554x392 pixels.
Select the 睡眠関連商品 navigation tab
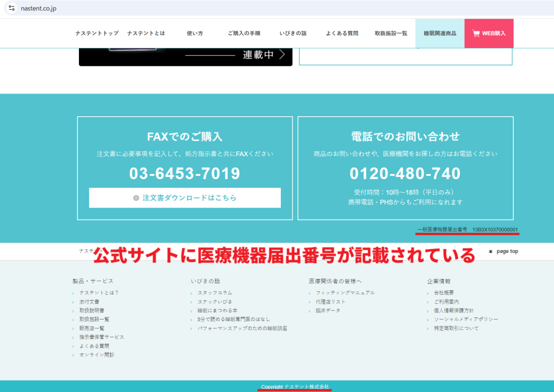[x=439, y=32]
